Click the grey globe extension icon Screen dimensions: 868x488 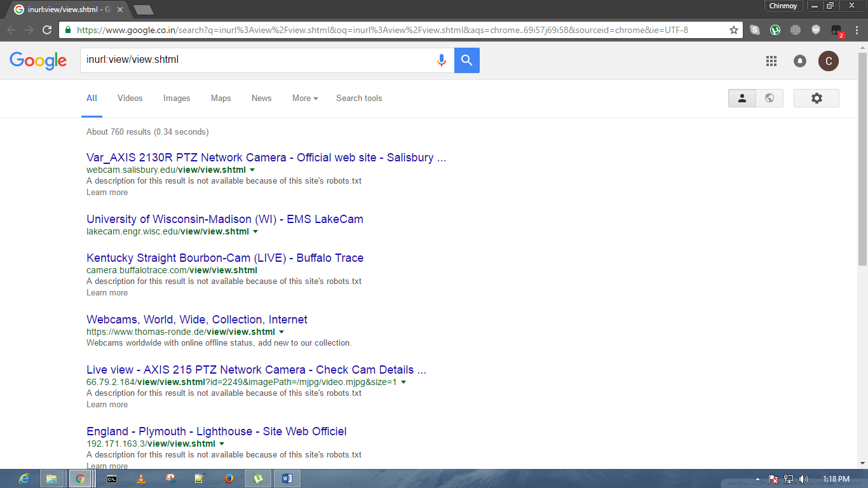tap(796, 30)
